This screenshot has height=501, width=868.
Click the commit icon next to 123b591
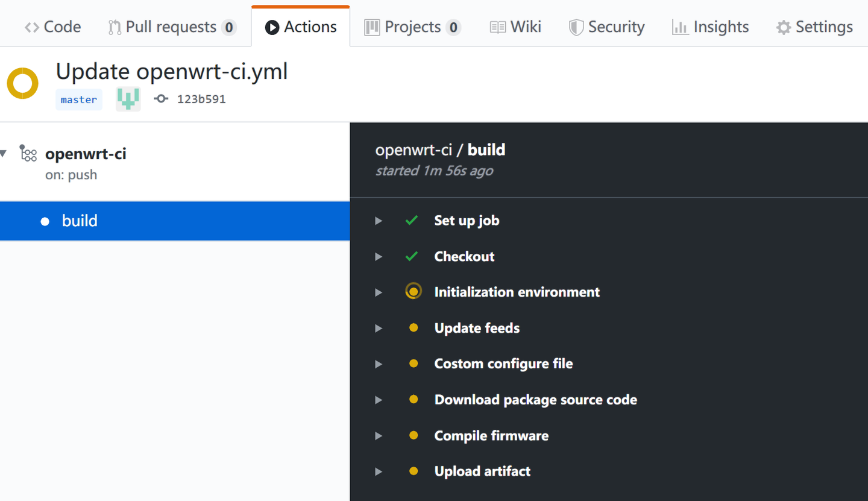(160, 98)
